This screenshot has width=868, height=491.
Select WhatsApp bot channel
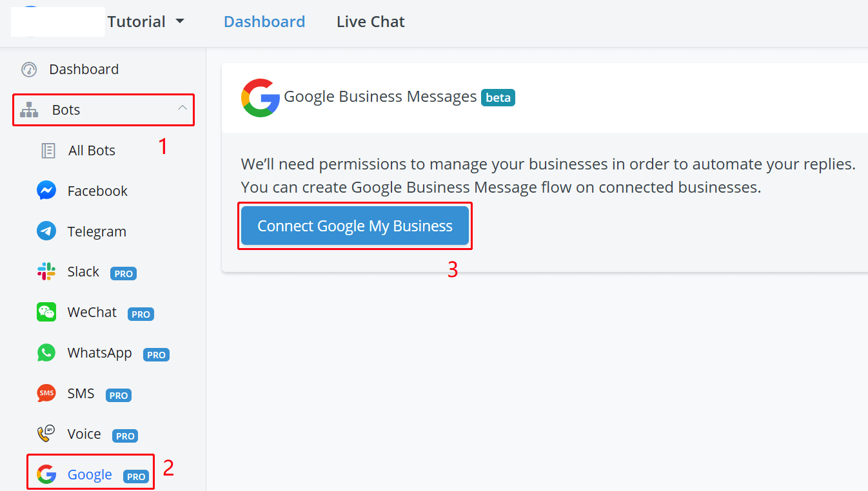click(99, 353)
